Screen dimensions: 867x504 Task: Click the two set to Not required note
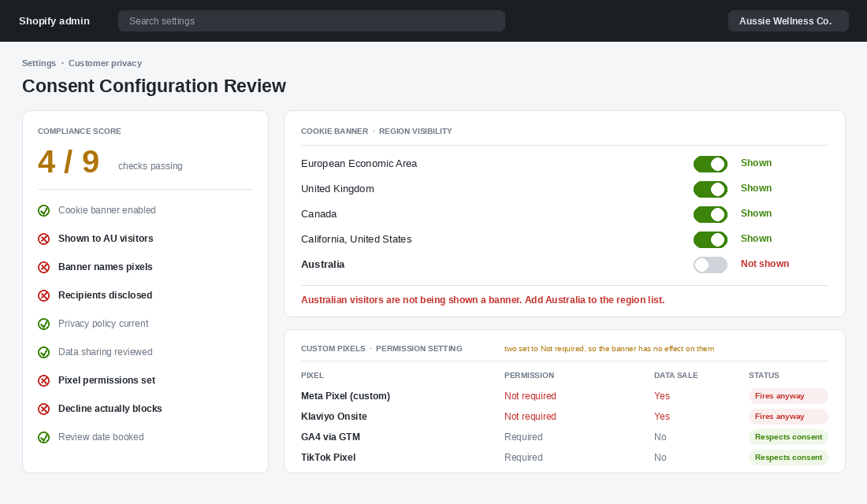coord(609,349)
